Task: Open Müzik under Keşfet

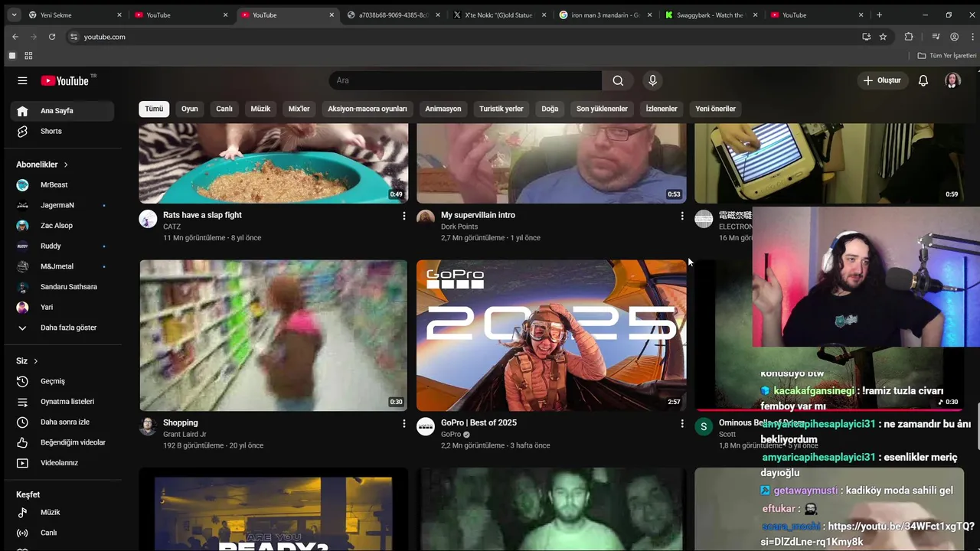Action: point(62,513)
